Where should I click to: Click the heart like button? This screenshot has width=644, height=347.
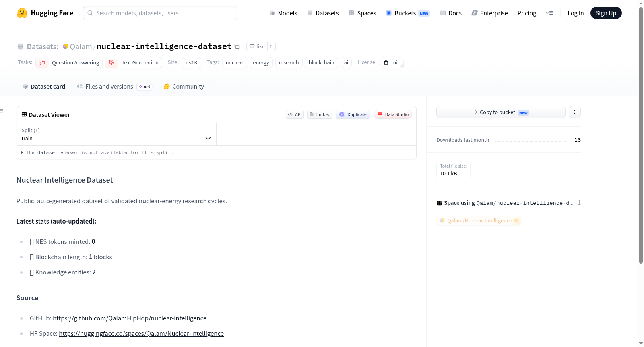click(257, 46)
